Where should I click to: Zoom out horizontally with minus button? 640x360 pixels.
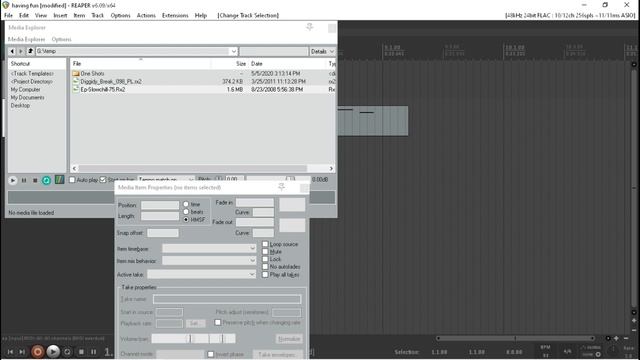pos(626,338)
